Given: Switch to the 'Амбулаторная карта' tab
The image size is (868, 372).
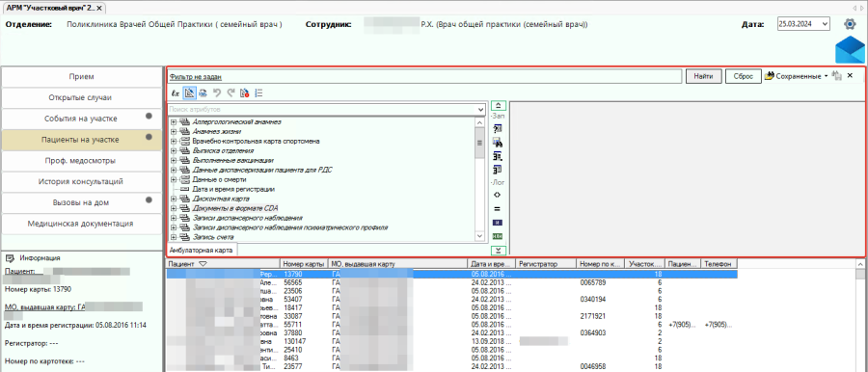Looking at the screenshot, I should coord(202,250).
